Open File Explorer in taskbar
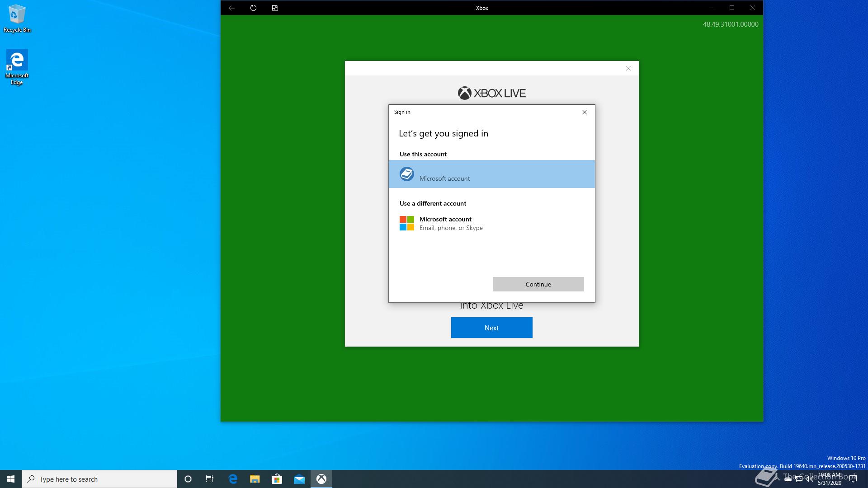The height and width of the screenshot is (488, 868). point(255,479)
